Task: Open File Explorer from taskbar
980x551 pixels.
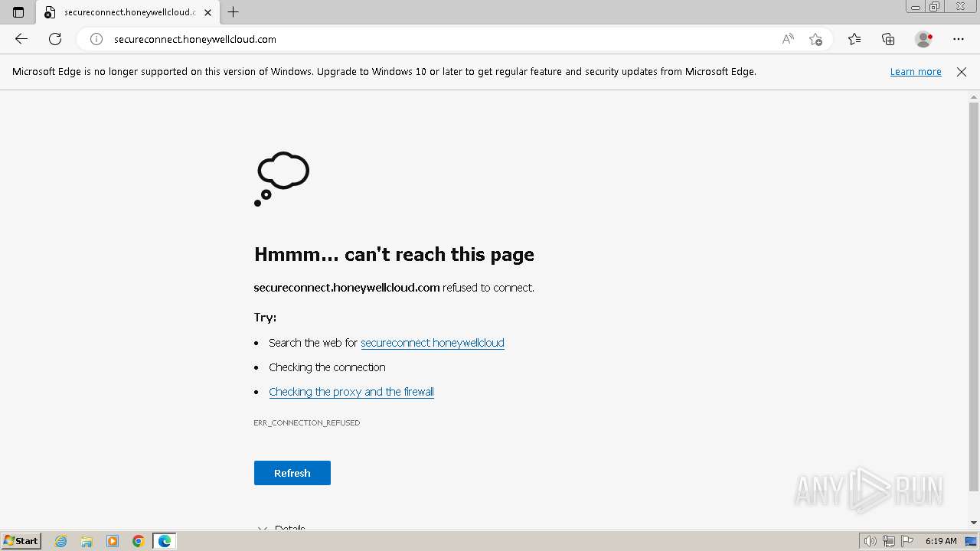Action: (87, 541)
